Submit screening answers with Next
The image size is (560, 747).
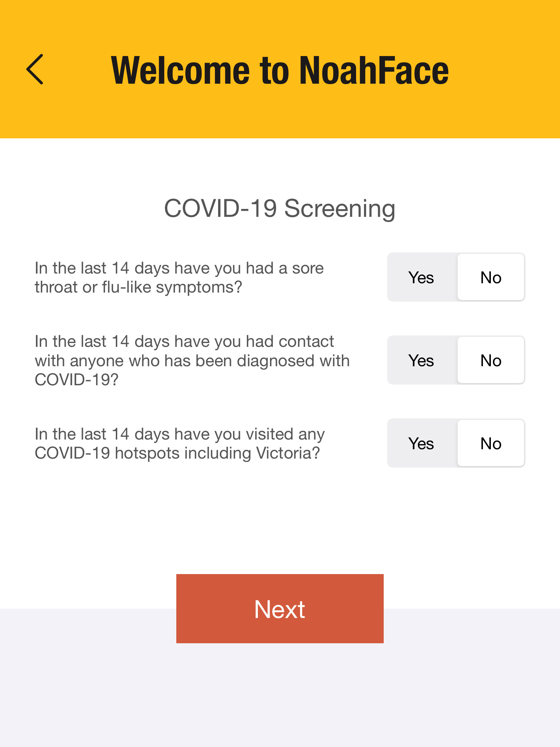click(280, 609)
